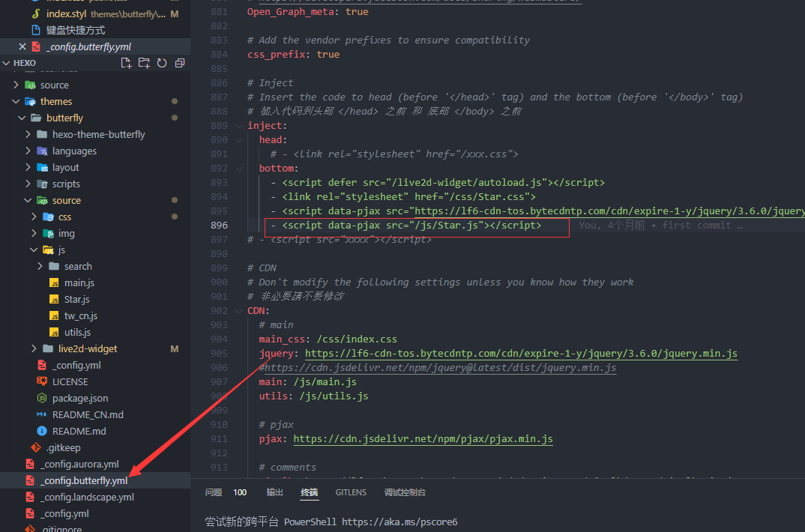Expand the layout folder
The width and height of the screenshot is (805, 532).
[28, 167]
